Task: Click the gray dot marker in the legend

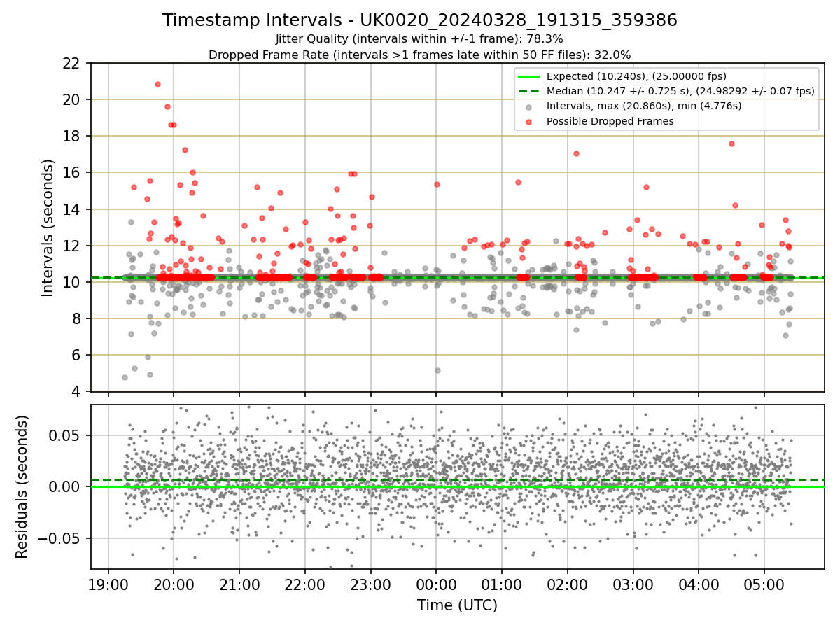Action: click(528, 106)
